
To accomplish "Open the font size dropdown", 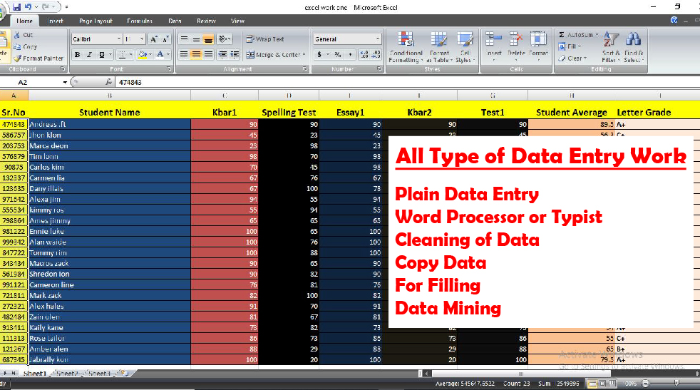I will pos(142,39).
